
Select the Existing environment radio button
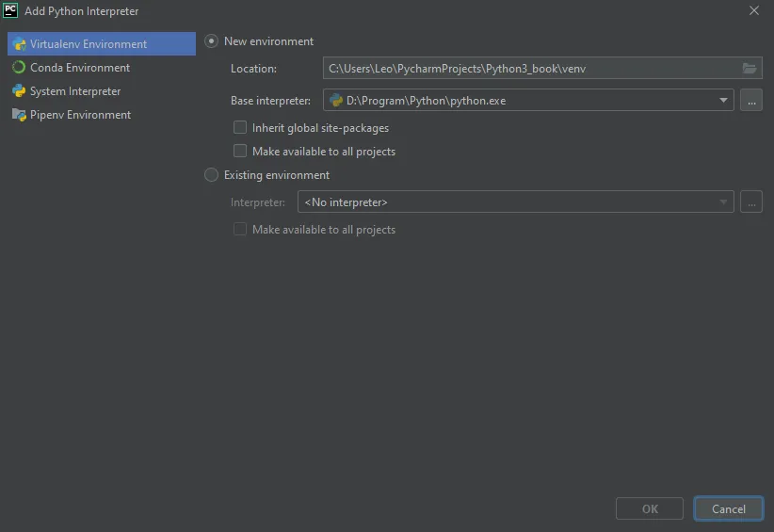click(212, 175)
